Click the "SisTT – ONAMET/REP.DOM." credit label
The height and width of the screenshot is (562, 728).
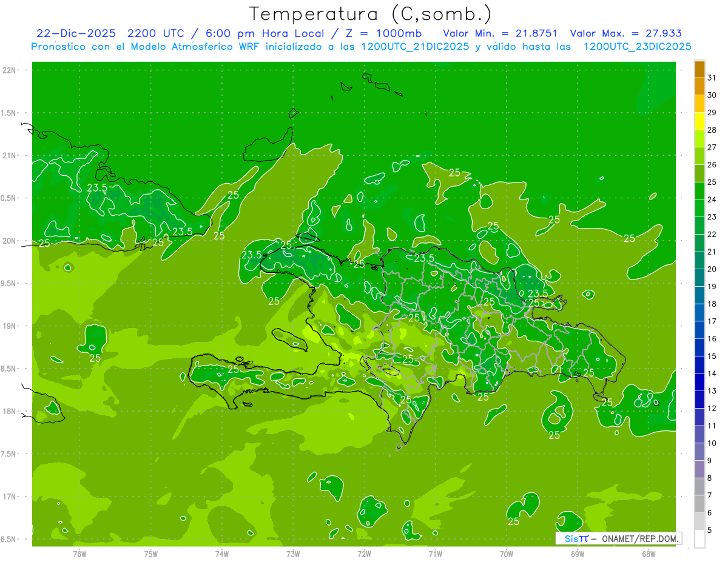coord(618,538)
